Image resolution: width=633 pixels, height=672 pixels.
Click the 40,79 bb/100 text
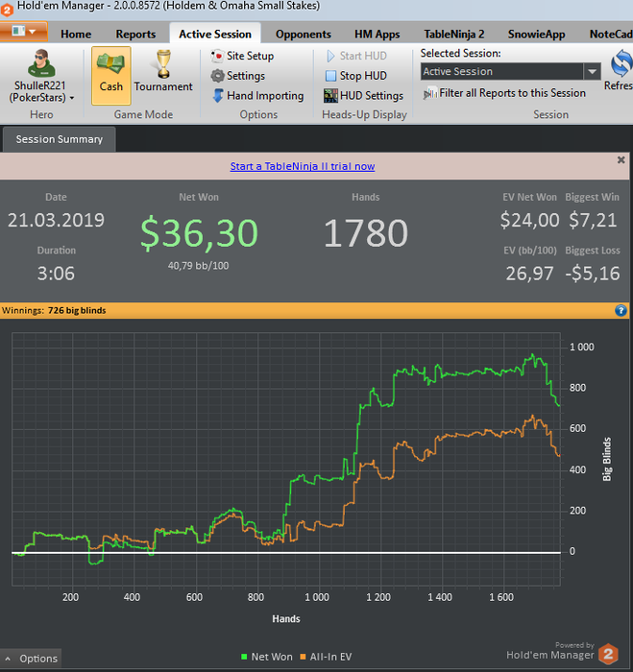(198, 266)
